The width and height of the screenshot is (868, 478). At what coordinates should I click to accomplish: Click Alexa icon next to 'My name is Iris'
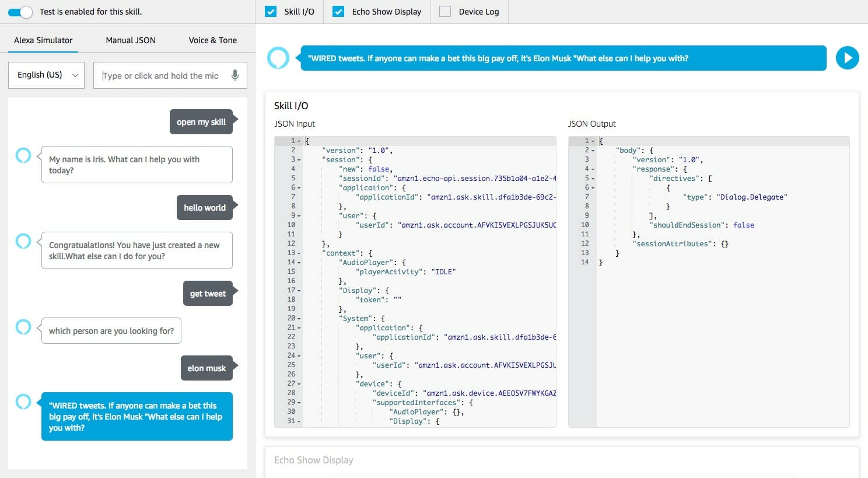point(23,155)
